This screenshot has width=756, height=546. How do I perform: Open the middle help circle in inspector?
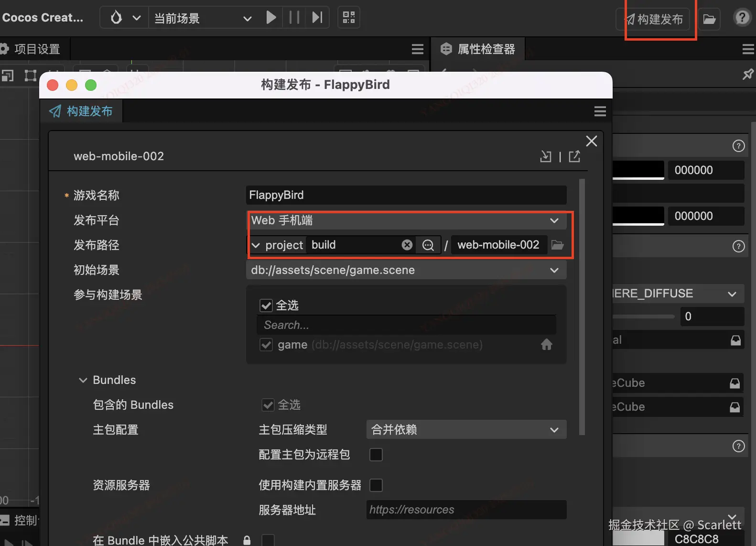[x=739, y=246]
